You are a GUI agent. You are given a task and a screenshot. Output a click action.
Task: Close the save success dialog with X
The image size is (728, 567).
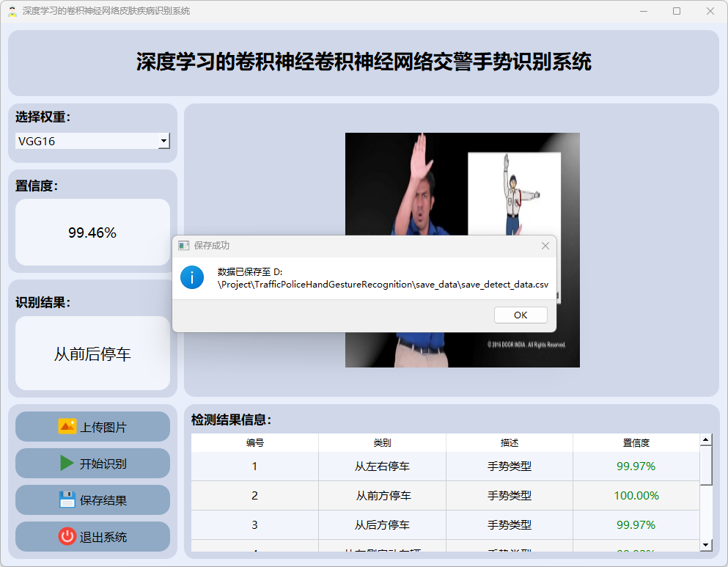545,246
